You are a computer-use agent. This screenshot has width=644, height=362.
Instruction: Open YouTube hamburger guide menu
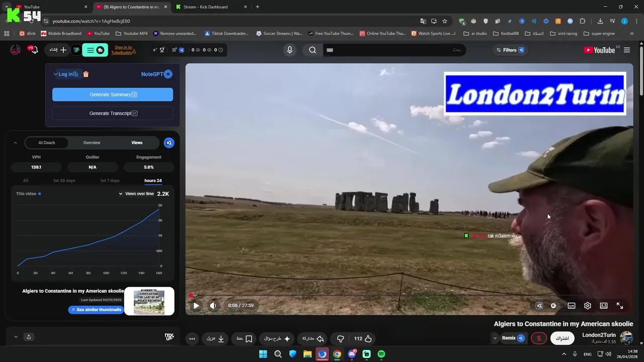tap(627, 50)
